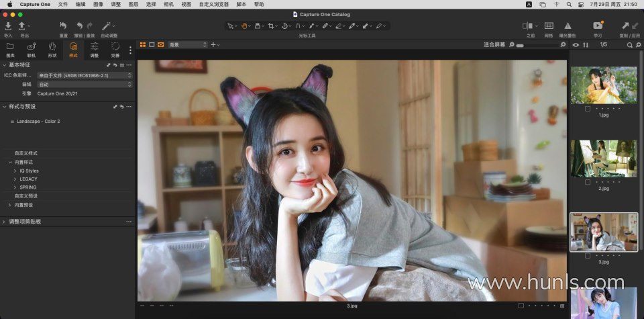Click the 自定义样式 row
The image size is (644, 319).
pos(26,153)
